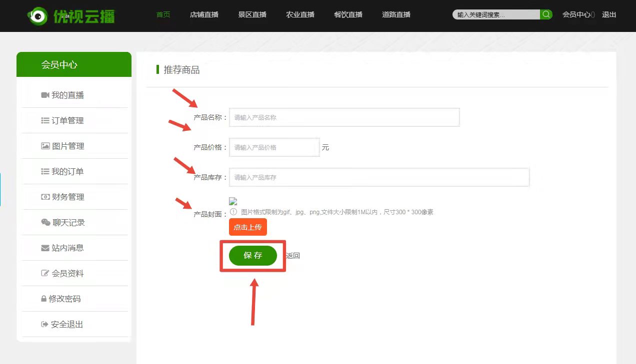Click the green search magnifier icon

pos(546,14)
